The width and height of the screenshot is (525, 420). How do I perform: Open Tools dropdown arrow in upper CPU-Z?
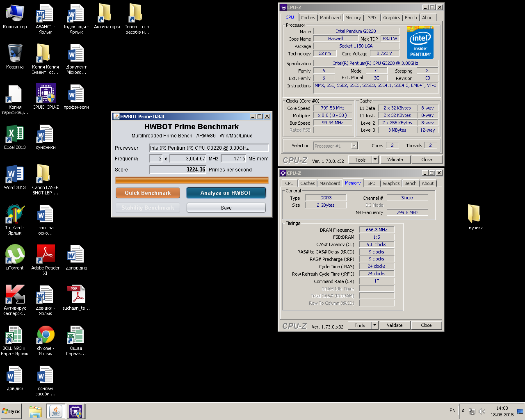[375, 160]
